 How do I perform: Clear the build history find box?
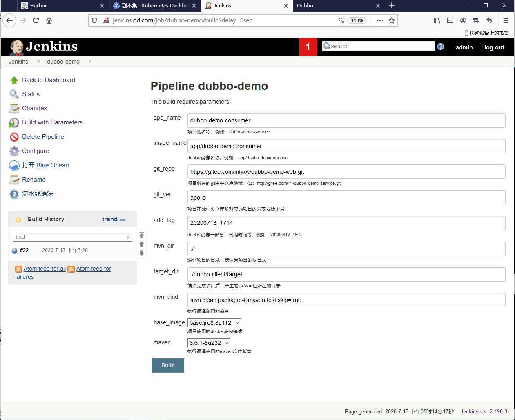coord(128,237)
